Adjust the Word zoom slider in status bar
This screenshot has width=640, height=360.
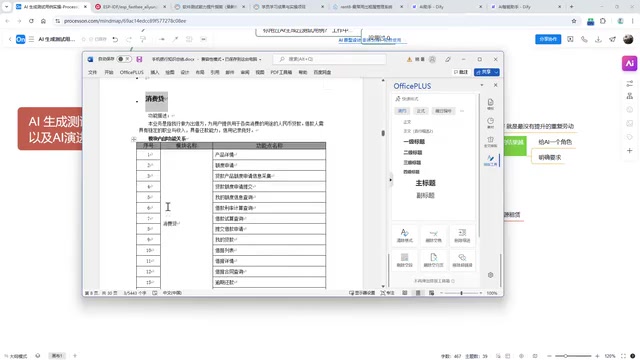(461, 293)
